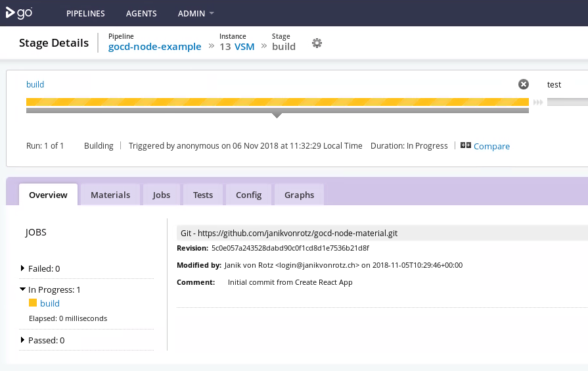Screen dimensions: 588x371
Task: Open the ADMIN dropdown menu
Action: (x=196, y=14)
